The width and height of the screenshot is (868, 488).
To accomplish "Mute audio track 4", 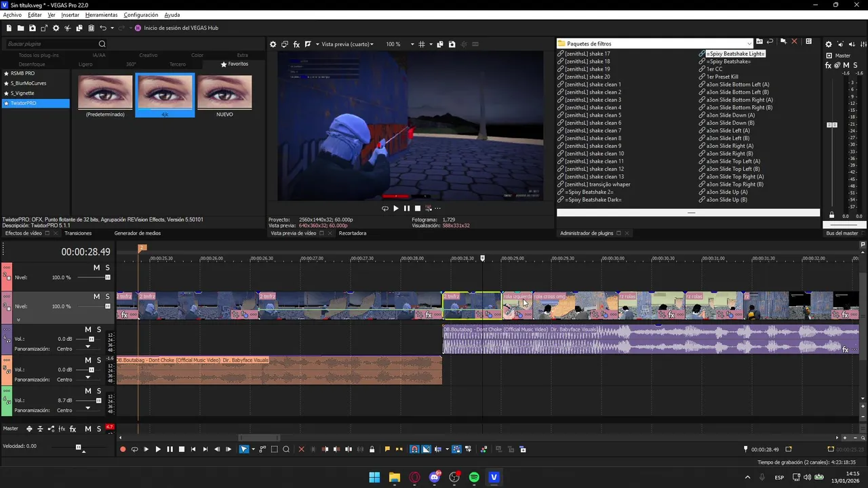I will pyautogui.click(x=89, y=329).
